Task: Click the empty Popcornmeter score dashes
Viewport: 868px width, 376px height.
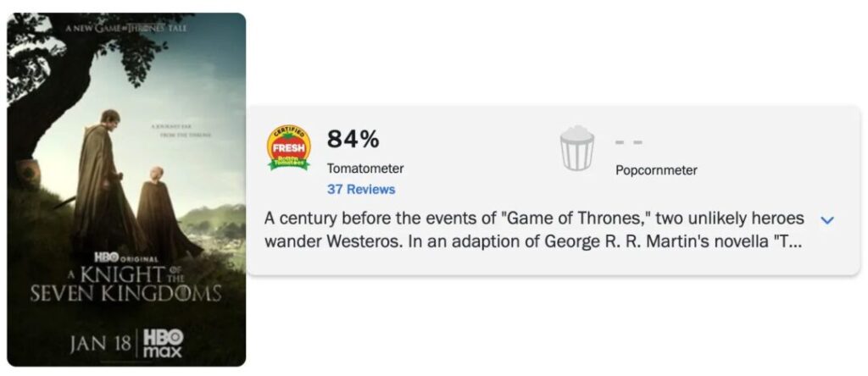Action: 629,141
